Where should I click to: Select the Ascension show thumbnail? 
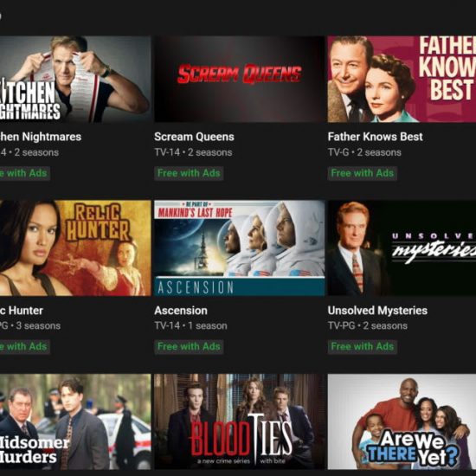point(240,248)
